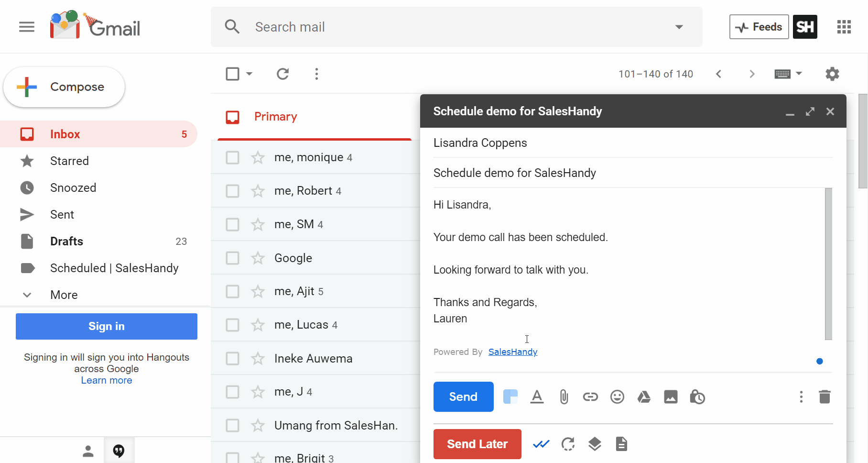Click the Send Later button
Screen dimensions: 868x463
(x=477, y=444)
